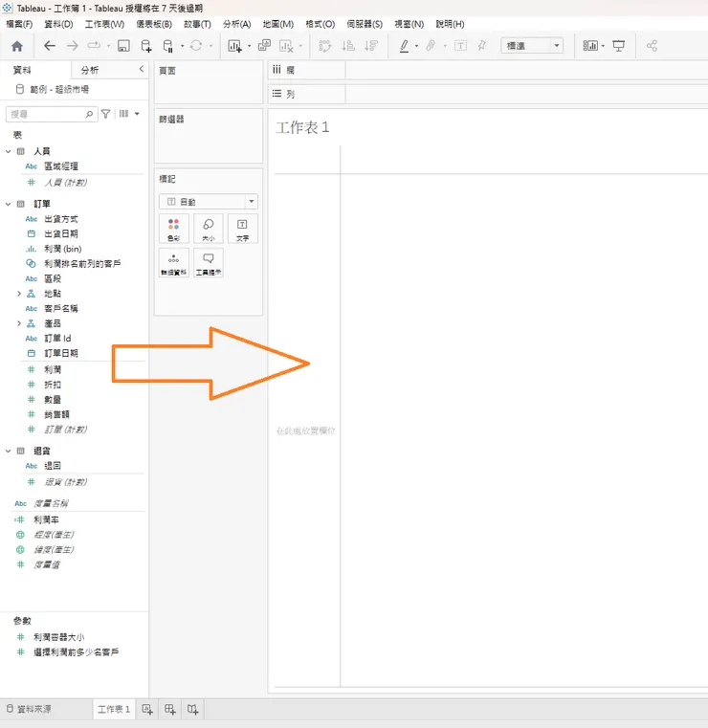Click the sort descending icon
The height and width of the screenshot is (728, 708).
tap(371, 46)
